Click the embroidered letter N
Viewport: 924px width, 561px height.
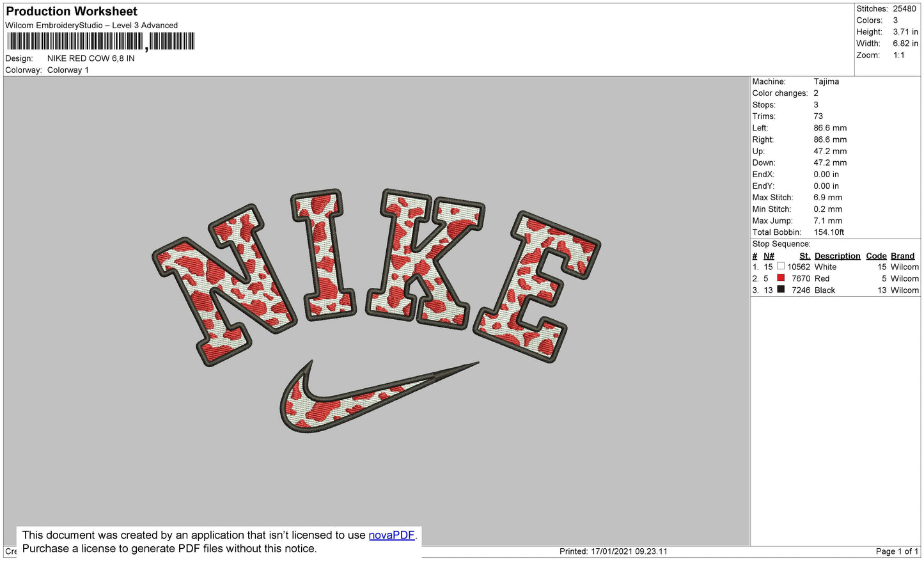click(226, 284)
